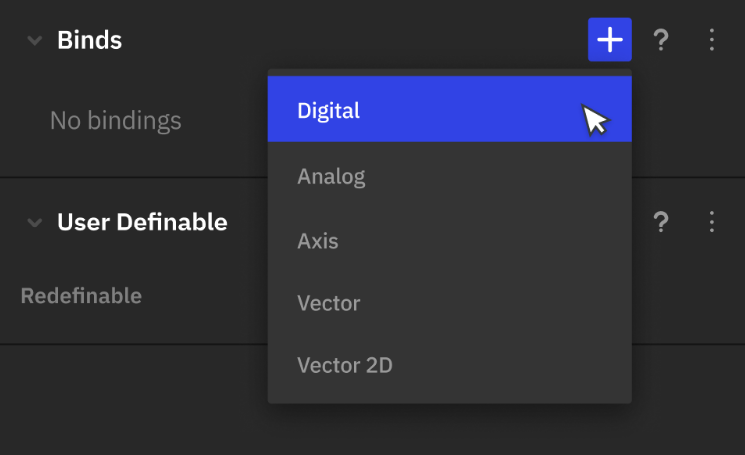
Task: Click the divider below No bindings
Action: (134, 177)
